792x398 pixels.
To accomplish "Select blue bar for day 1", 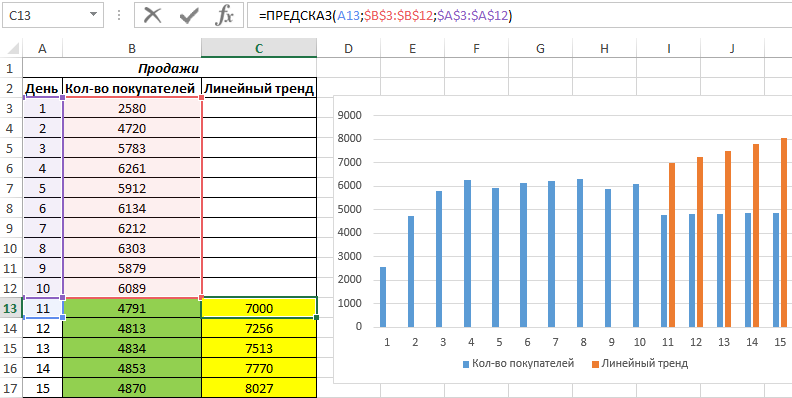I will click(x=383, y=297).
